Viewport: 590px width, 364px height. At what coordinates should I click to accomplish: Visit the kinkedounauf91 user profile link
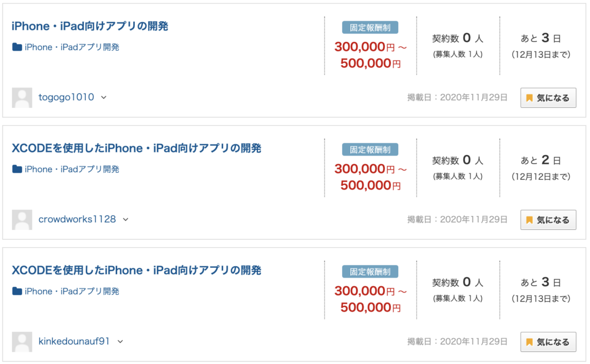coord(74,342)
